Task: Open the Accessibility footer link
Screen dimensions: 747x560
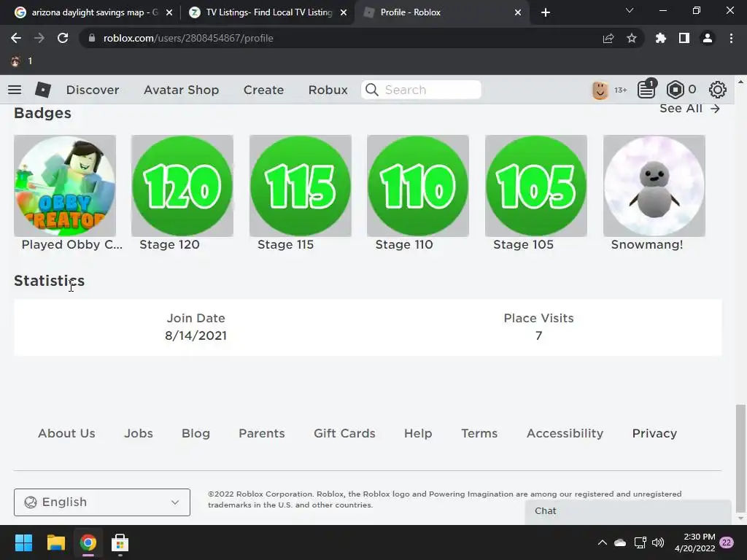Action: pyautogui.click(x=565, y=433)
